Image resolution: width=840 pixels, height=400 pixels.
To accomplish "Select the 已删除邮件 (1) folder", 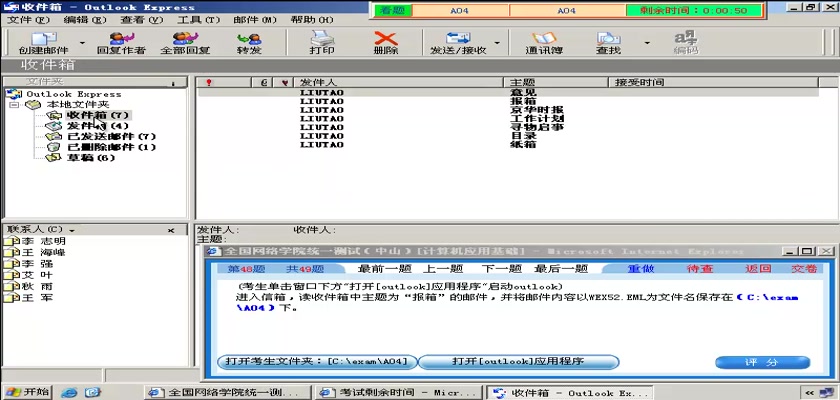I will 111,147.
